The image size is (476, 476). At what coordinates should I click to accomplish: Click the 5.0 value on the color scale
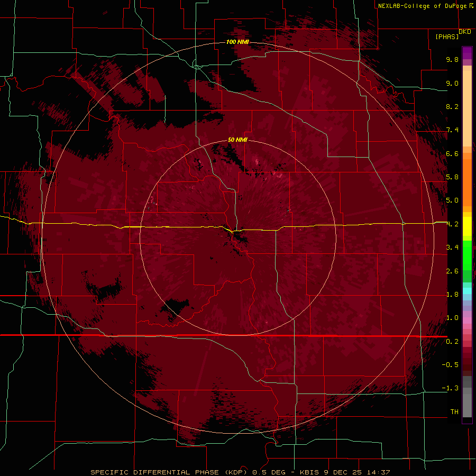452,200
